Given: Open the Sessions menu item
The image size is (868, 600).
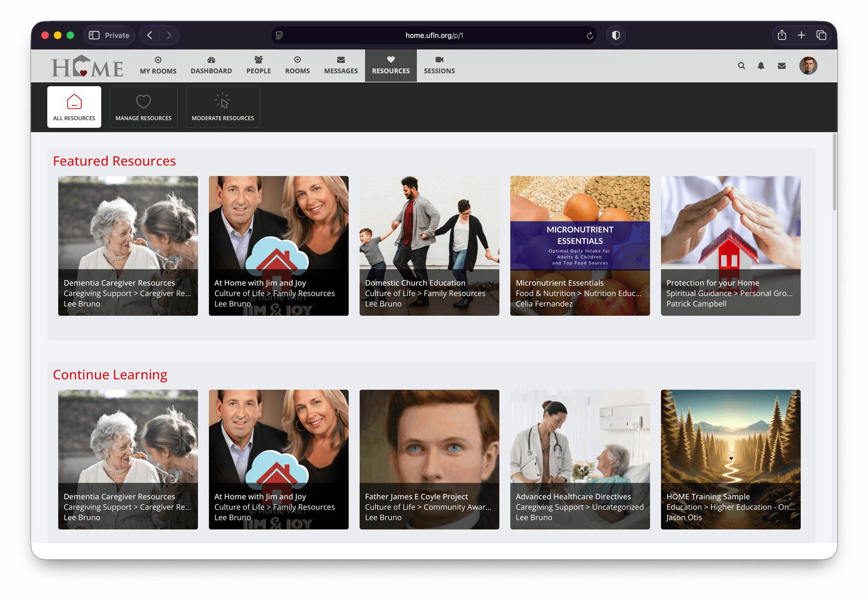Looking at the screenshot, I should (439, 66).
